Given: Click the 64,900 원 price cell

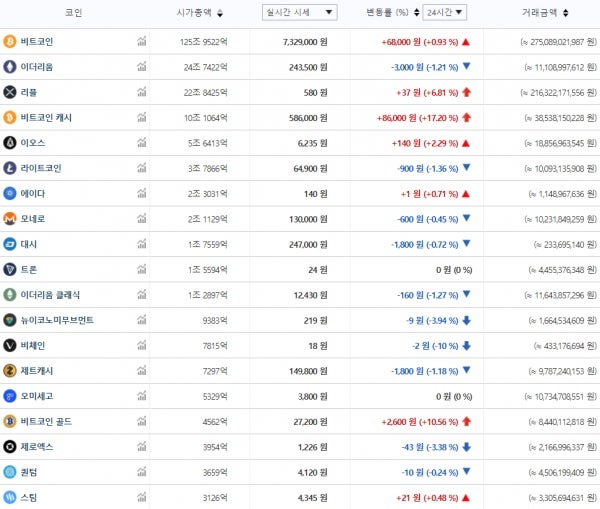Looking at the screenshot, I should [310, 168].
